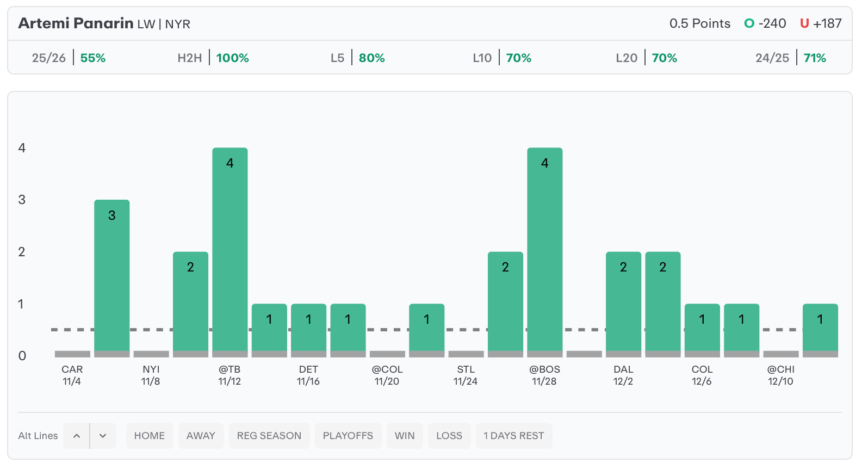Image resolution: width=868 pixels, height=469 pixels.
Task: Click the Alt Lines down chevron
Action: pyautogui.click(x=103, y=436)
